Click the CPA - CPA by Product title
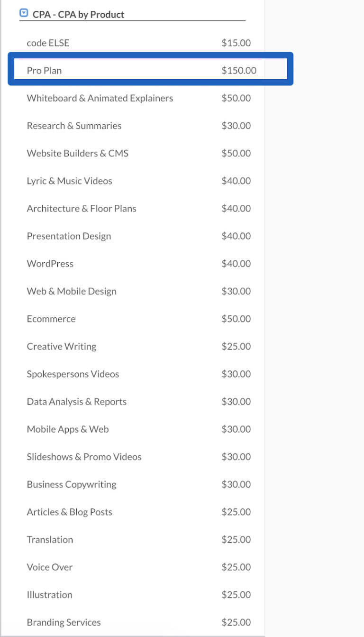The image size is (364, 637). pyautogui.click(x=77, y=15)
